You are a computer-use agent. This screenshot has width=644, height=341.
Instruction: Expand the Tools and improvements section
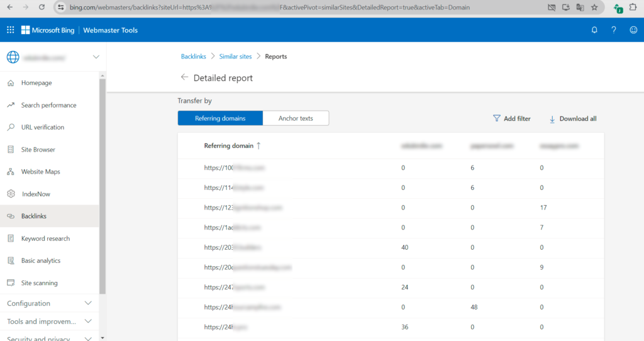click(x=87, y=321)
